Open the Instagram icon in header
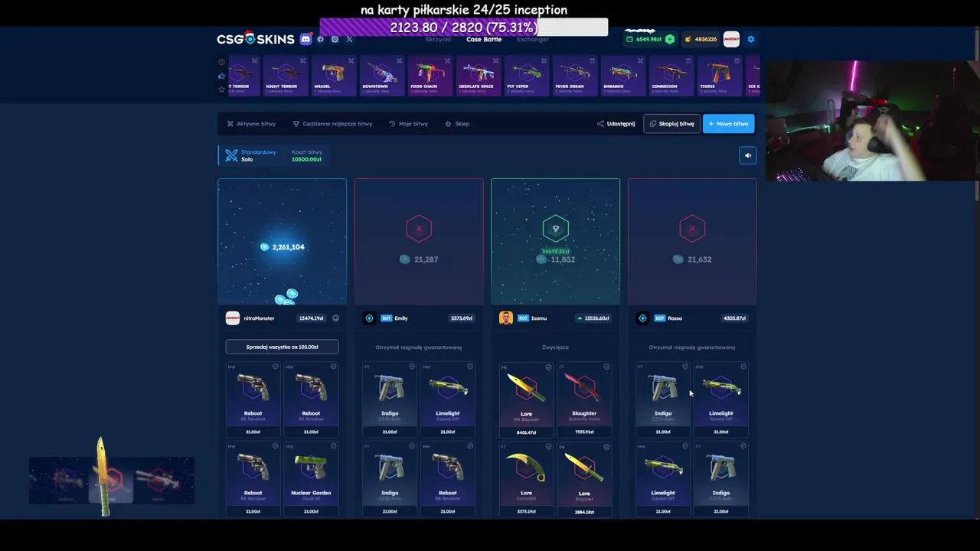980x551 pixels. point(335,39)
